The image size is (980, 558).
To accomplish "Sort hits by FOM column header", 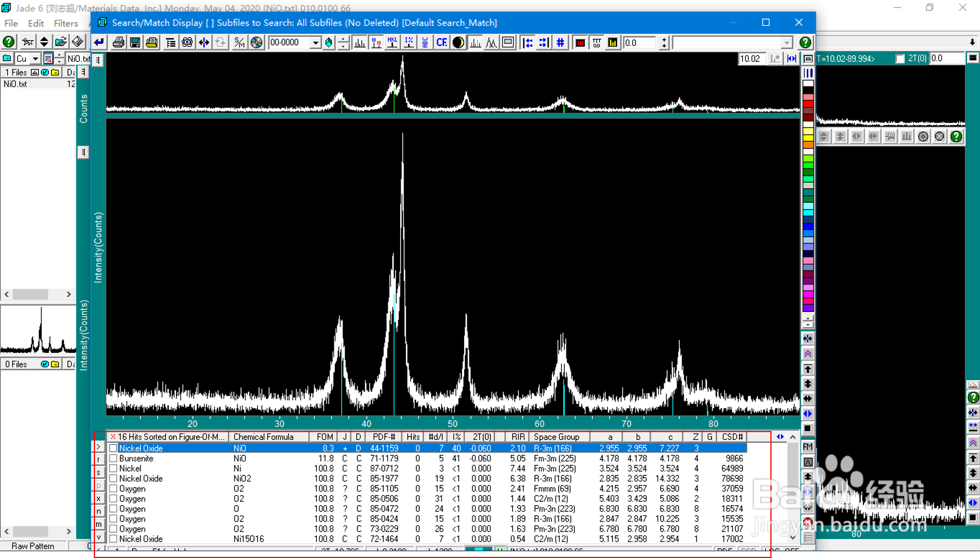I will (325, 437).
